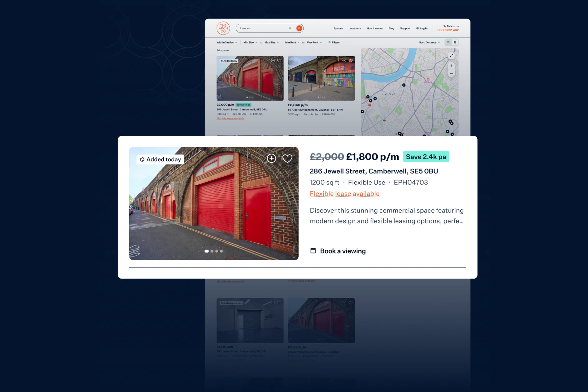Add Albert Embankment listing to compare
The image size is (588, 392).
click(x=344, y=61)
